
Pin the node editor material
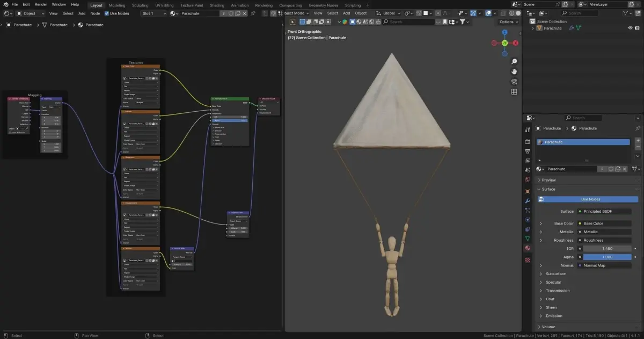click(x=253, y=13)
